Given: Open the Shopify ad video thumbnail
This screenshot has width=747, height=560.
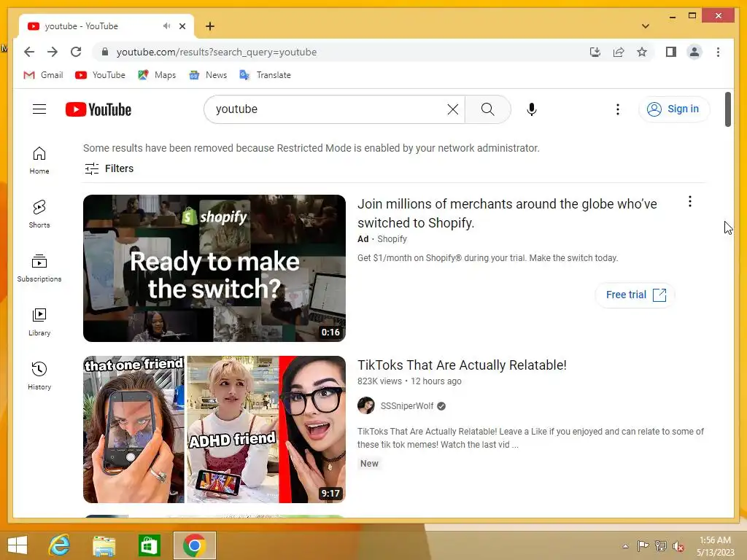Looking at the screenshot, I should pyautogui.click(x=214, y=268).
